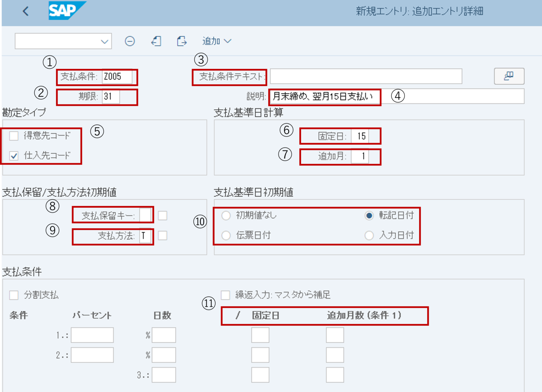This screenshot has width=542, height=392.
Task: Click the 固定日 value field showing 15
Action: (x=360, y=136)
